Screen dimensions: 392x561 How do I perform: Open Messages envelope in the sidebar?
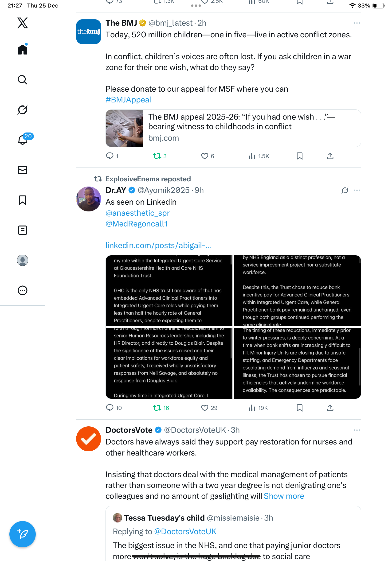(x=23, y=170)
